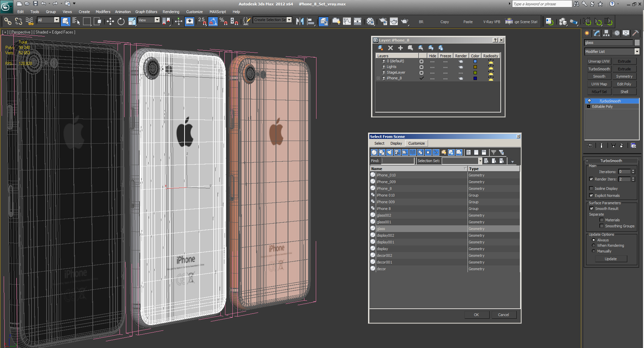Uncheck Smooth Result checkbox
This screenshot has width=644, height=348.
pos(591,208)
